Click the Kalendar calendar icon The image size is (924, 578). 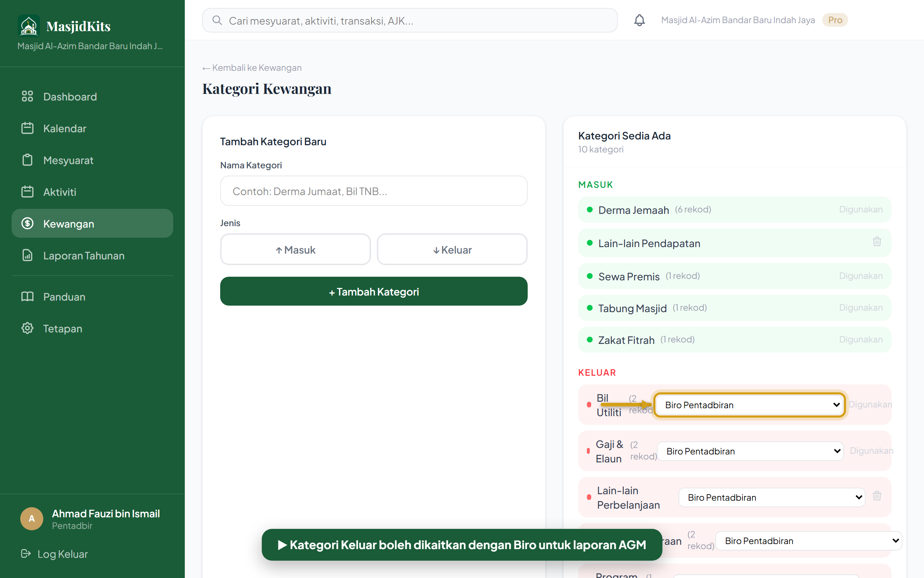click(x=27, y=128)
